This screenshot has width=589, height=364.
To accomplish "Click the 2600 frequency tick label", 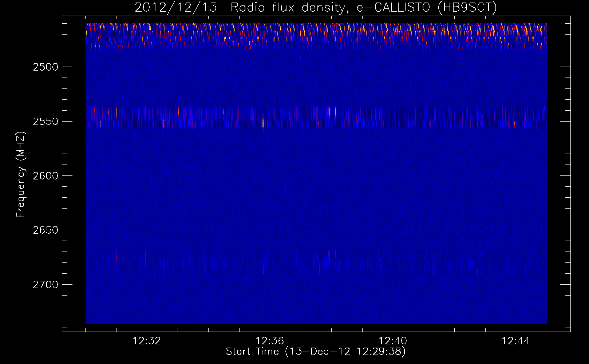I will 46,176.
